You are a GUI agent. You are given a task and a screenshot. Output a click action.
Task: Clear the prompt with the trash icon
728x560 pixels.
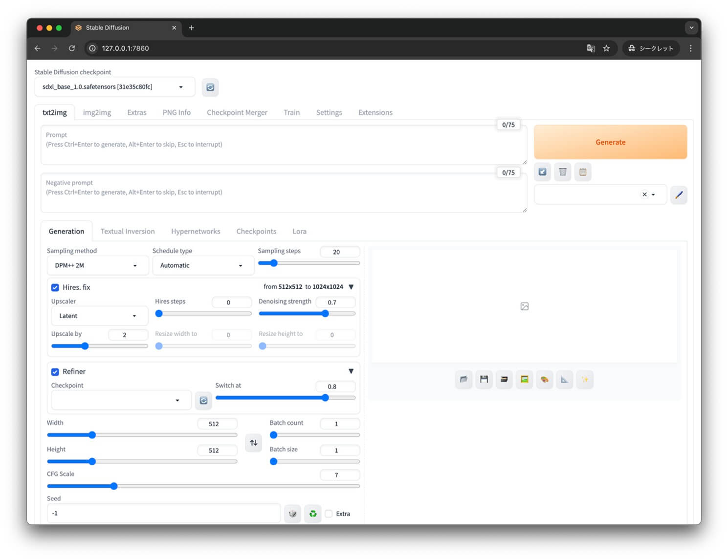563,172
